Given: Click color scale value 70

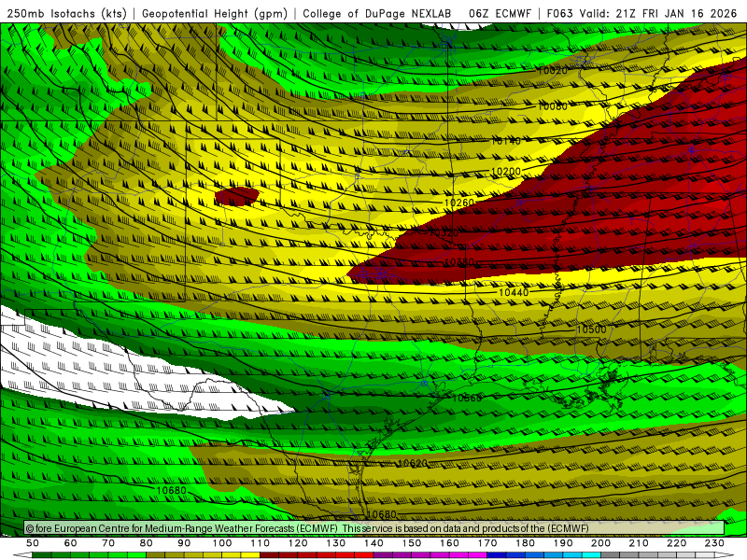Looking at the screenshot, I should 108,543.
